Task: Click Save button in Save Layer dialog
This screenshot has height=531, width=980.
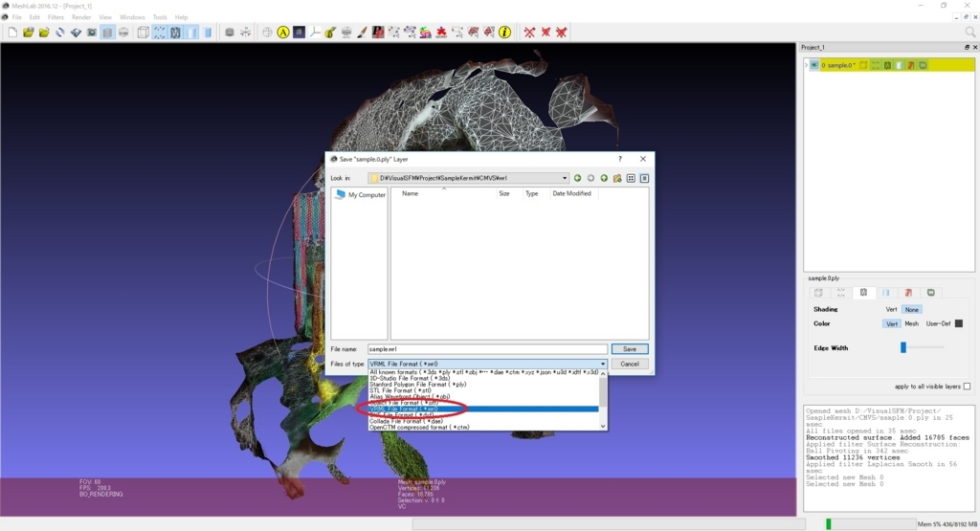Action: 630,349
